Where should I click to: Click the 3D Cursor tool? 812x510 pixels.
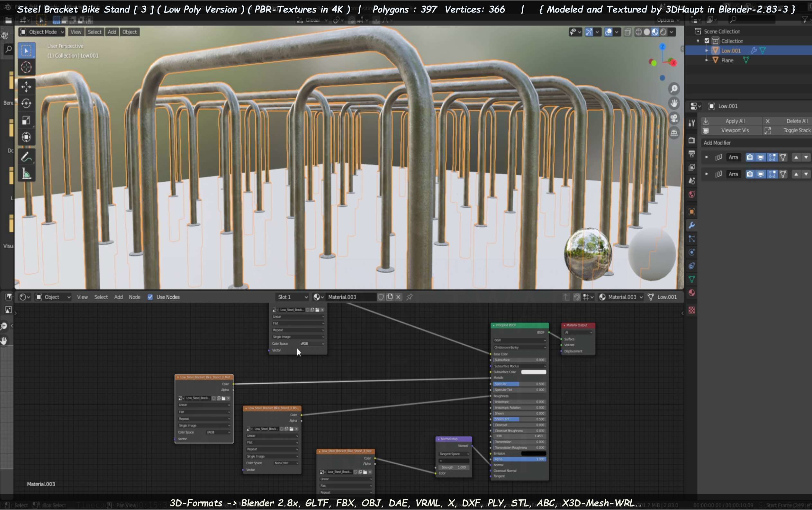point(26,68)
